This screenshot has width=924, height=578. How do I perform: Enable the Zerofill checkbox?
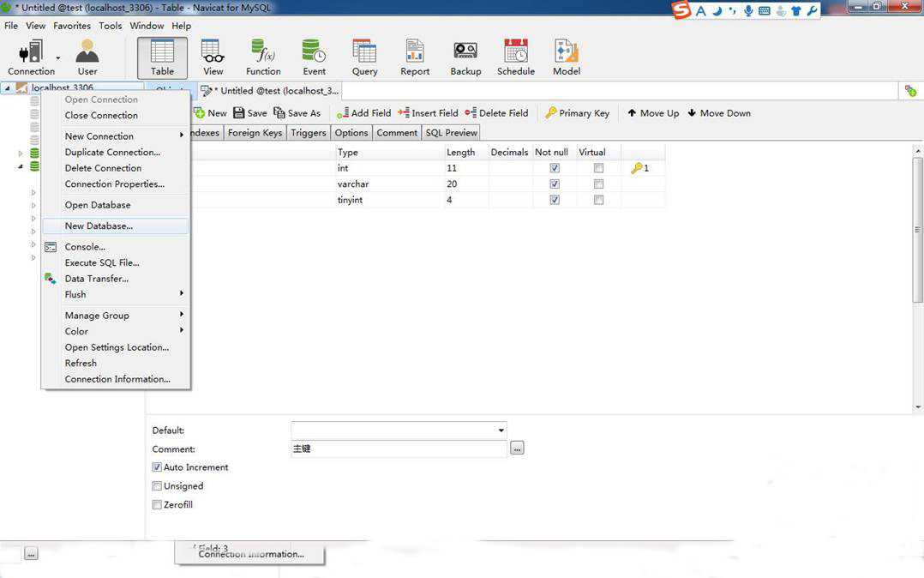point(157,505)
